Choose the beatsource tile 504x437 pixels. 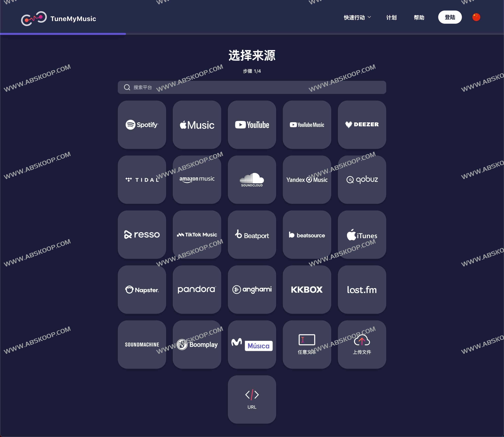307,235
